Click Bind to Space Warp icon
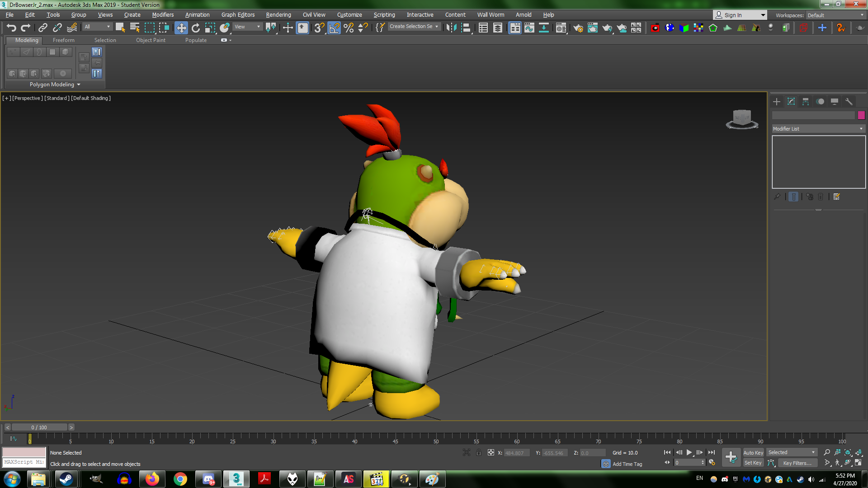This screenshot has height=488, width=868. click(x=72, y=28)
